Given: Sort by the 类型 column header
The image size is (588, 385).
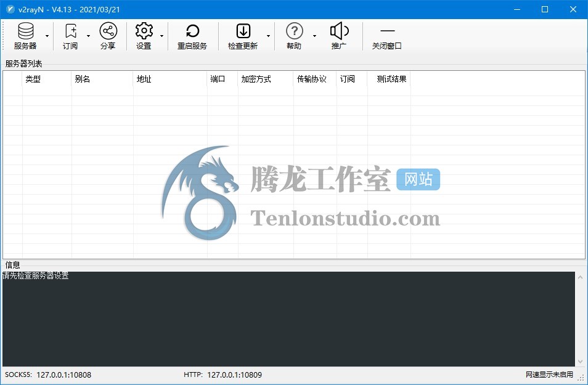Looking at the screenshot, I should point(47,79).
